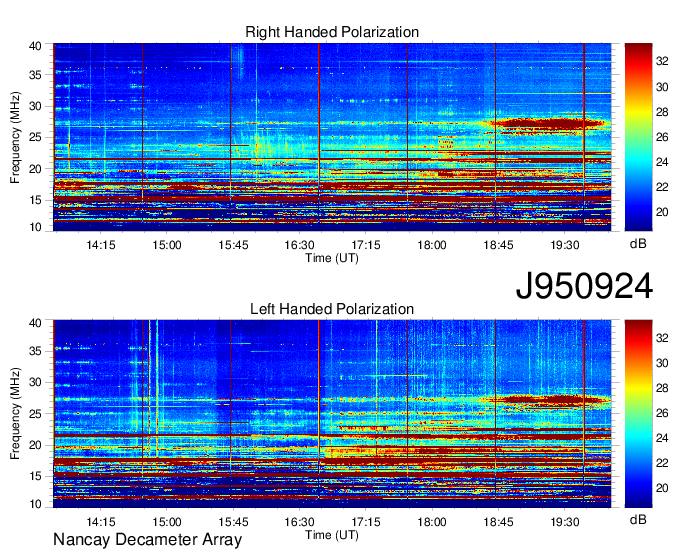Screen dimensions: 680x552
Task: Click the 14:15 tick on the Left Handed plot
Action: coord(101,522)
